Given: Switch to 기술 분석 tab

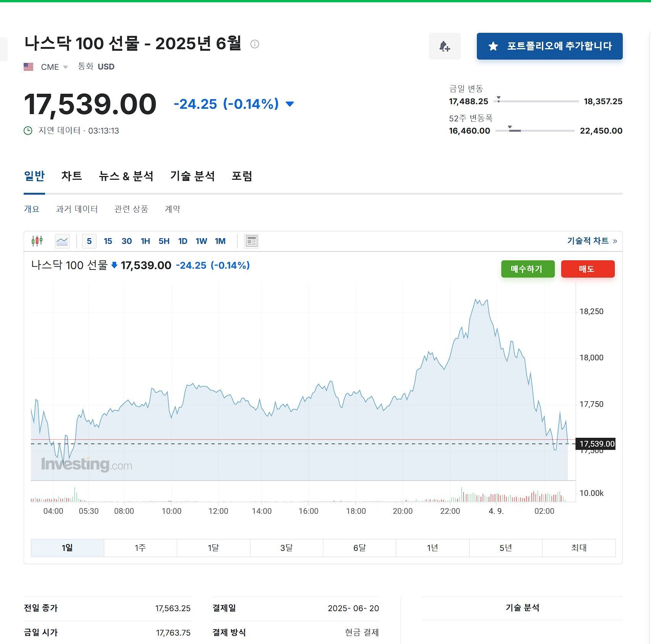Looking at the screenshot, I should coord(192,176).
